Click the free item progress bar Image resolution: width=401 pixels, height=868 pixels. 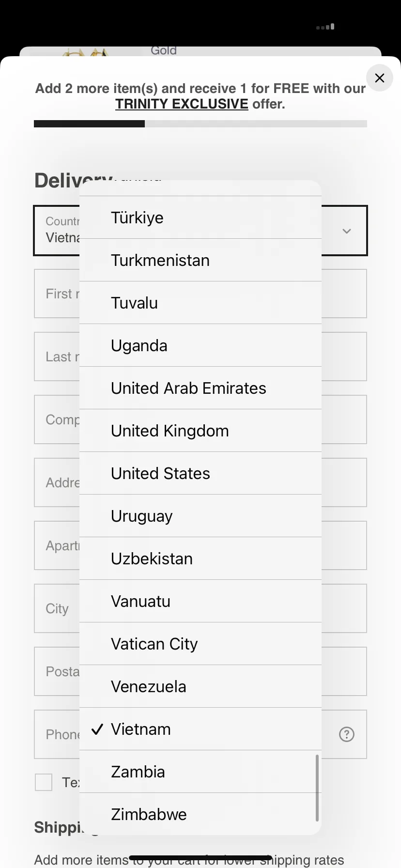pos(200,124)
